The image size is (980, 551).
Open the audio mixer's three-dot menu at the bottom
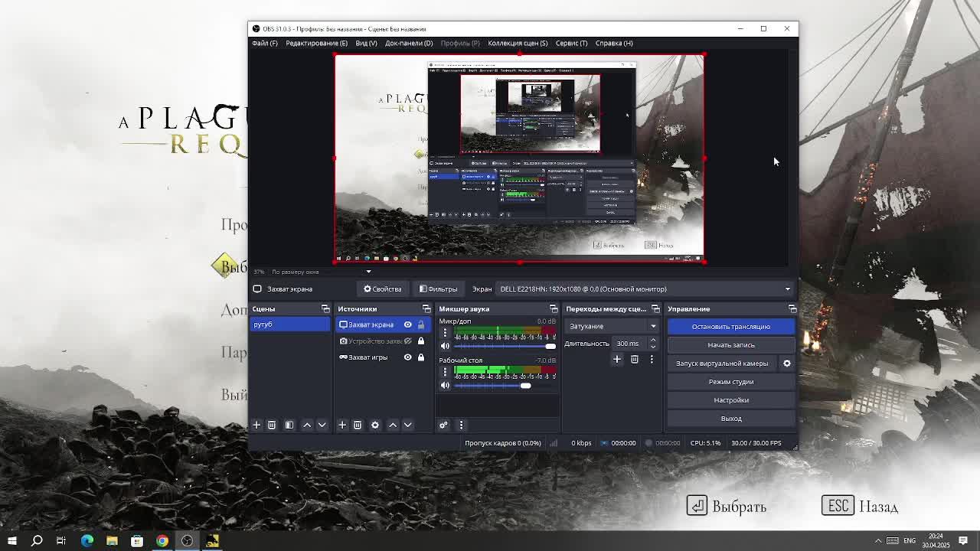461,425
